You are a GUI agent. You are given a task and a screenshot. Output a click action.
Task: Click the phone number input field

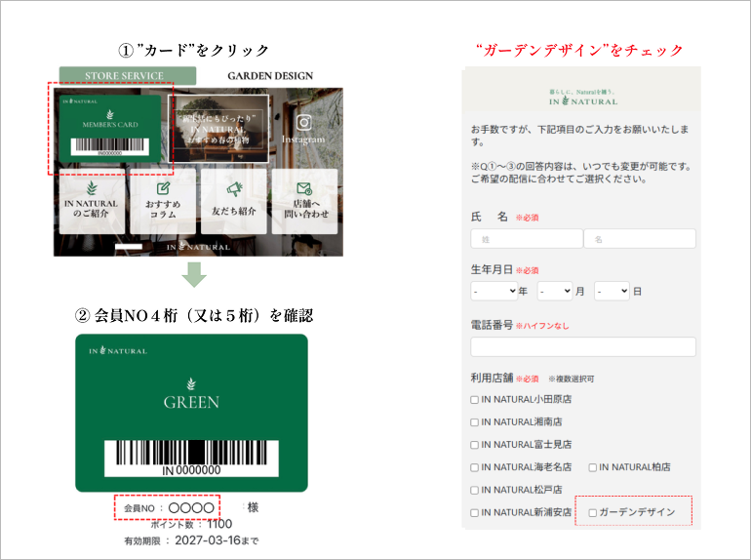click(582, 347)
